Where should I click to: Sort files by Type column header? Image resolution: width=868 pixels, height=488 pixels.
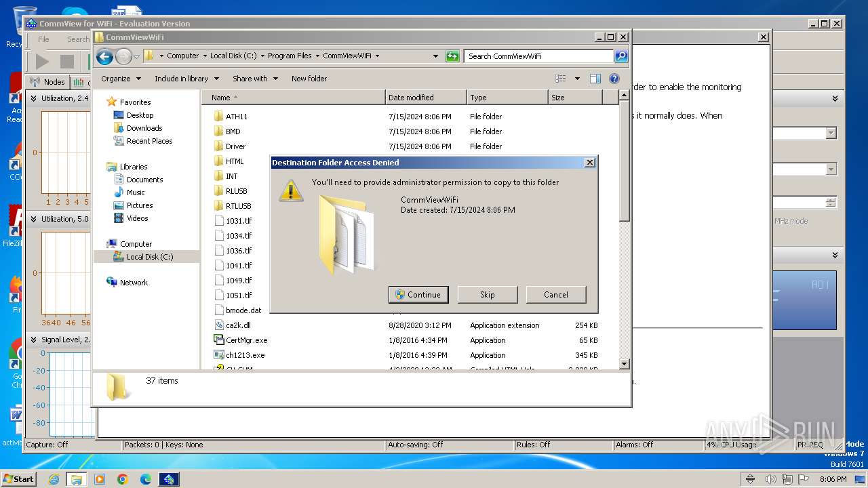point(507,98)
